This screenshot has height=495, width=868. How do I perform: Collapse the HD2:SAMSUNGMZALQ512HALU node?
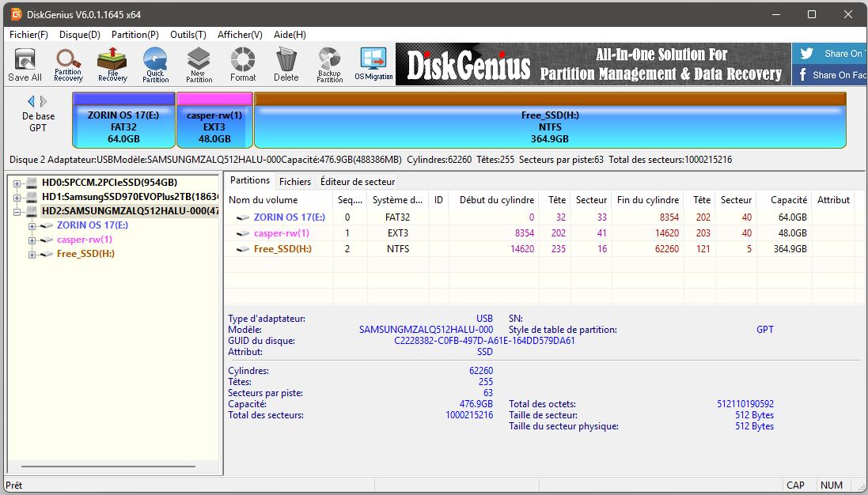tap(17, 212)
